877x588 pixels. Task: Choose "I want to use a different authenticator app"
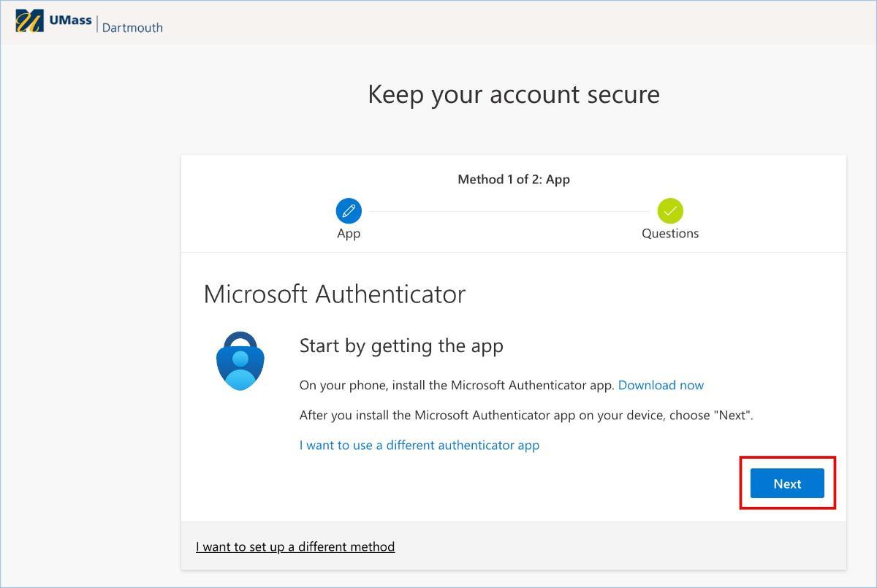point(419,445)
